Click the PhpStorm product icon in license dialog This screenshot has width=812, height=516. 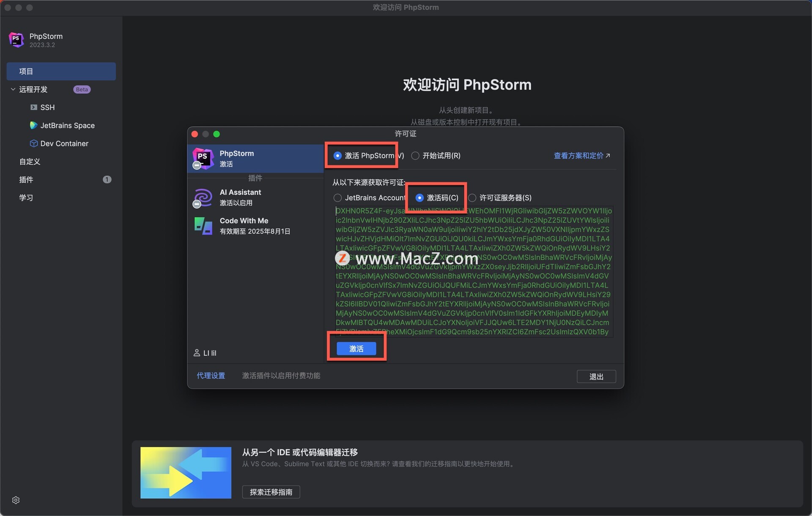click(x=203, y=158)
